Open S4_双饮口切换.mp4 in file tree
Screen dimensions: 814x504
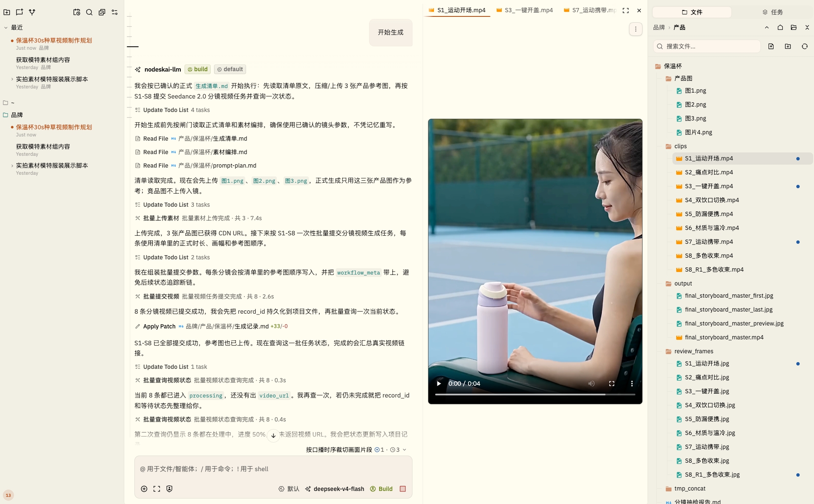712,200
